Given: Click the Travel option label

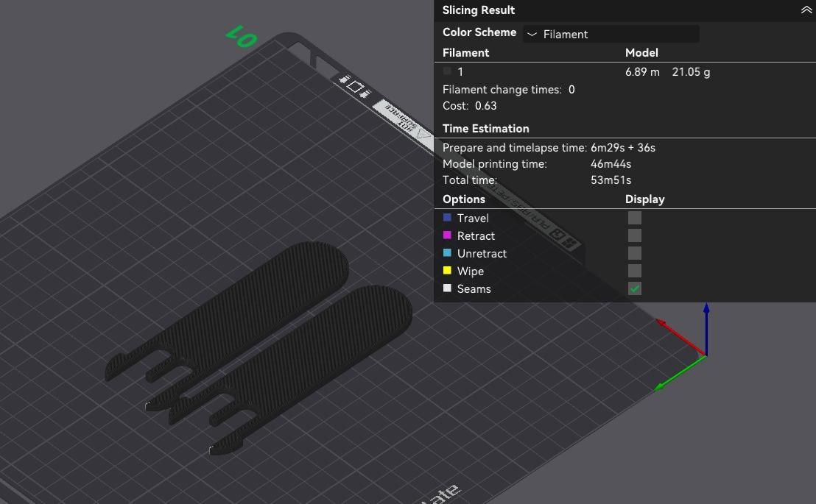Looking at the screenshot, I should pos(473,218).
